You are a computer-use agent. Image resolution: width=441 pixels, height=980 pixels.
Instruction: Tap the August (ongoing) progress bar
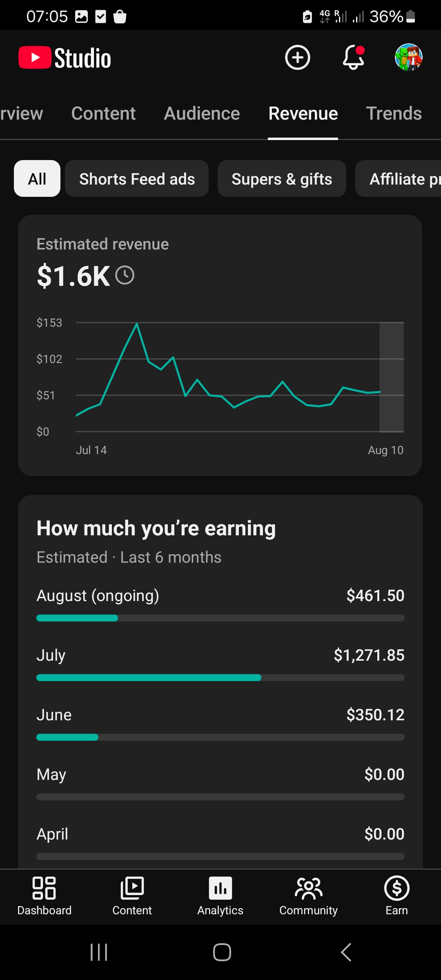[x=220, y=618]
